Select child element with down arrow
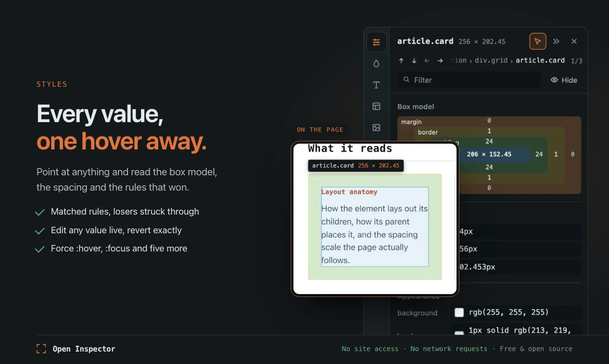The width and height of the screenshot is (609, 364). tap(414, 61)
